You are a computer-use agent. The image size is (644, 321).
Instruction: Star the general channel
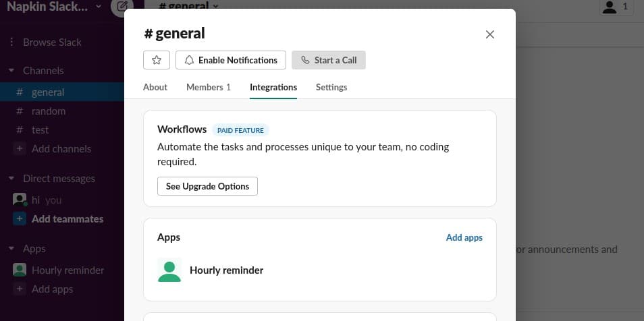(157, 60)
